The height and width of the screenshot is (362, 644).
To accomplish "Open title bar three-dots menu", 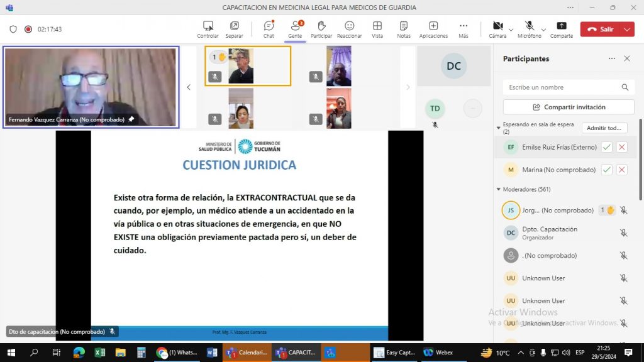I will tap(570, 8).
